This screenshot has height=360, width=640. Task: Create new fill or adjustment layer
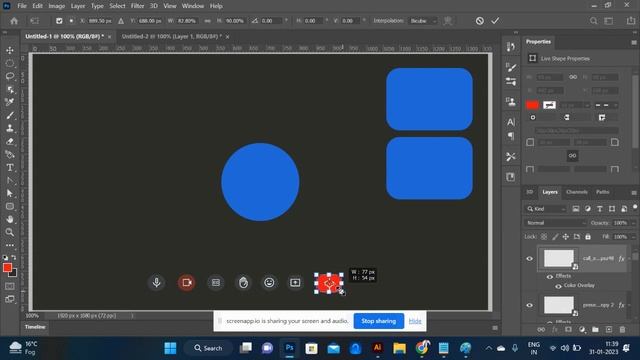(x=582, y=329)
